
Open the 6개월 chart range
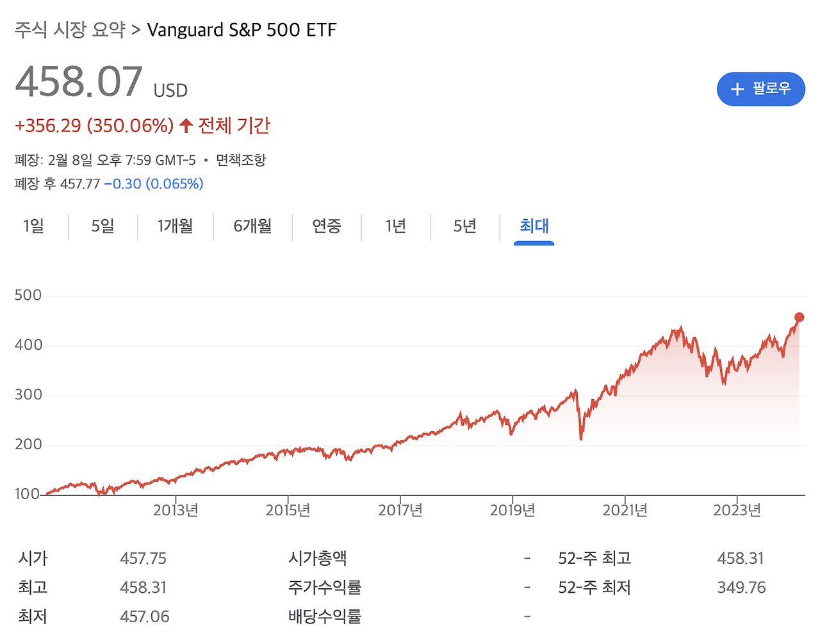click(252, 227)
